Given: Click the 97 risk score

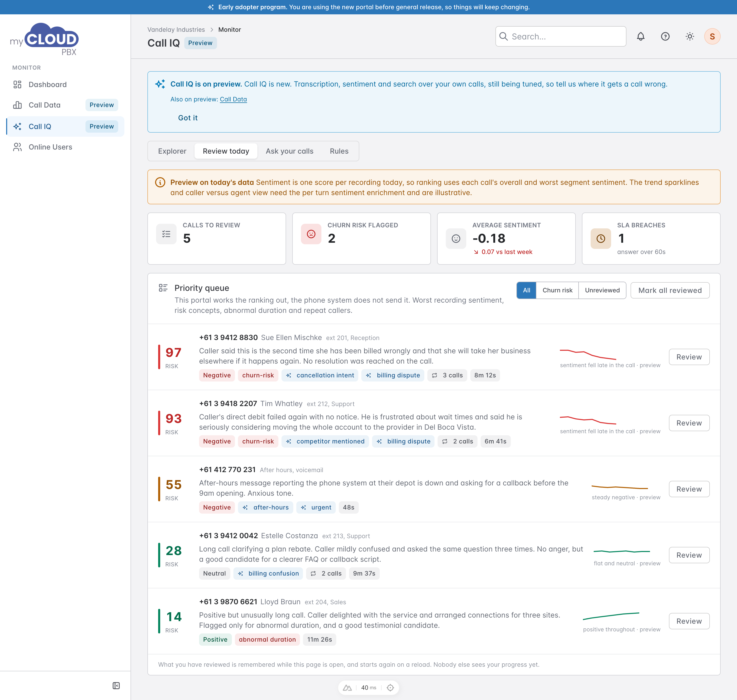Looking at the screenshot, I should (174, 352).
